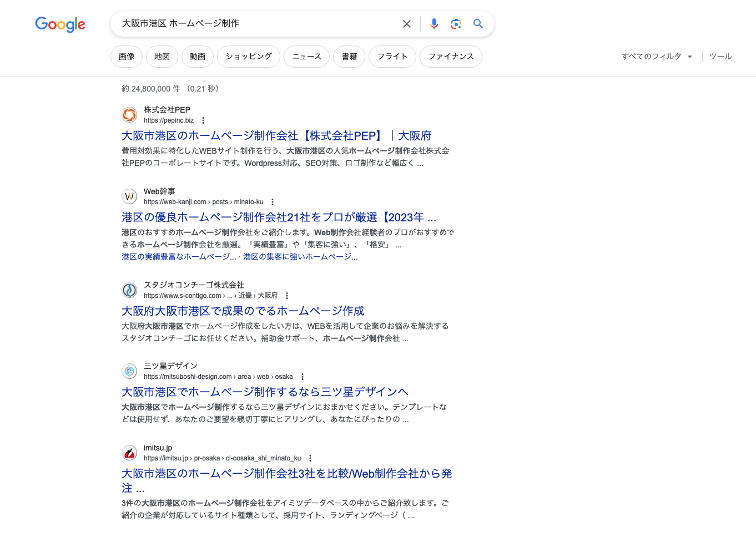Image resolution: width=756 pixels, height=537 pixels.
Task: Click the 株式会社PEP site name
Action: pyautogui.click(x=167, y=110)
